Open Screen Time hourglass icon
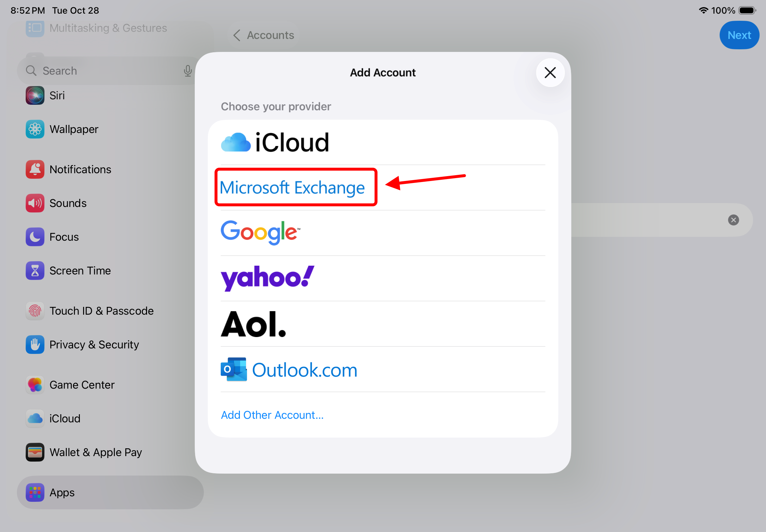766x532 pixels. pos(35,270)
